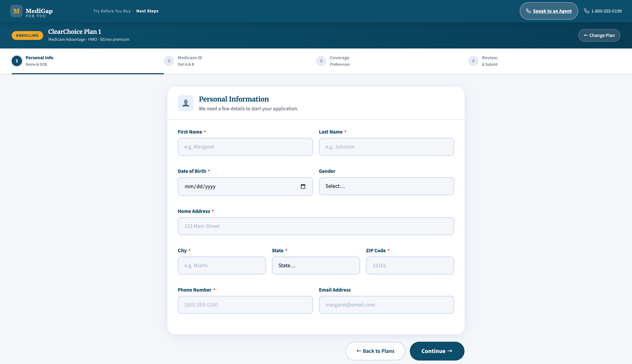Select the Email Address input
This screenshot has width=632, height=364.
[x=386, y=305]
